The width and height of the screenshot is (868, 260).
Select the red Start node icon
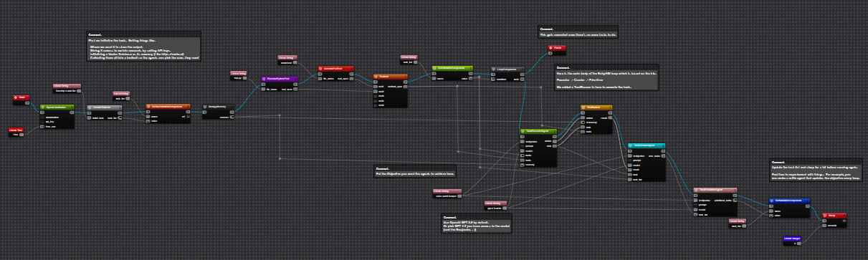point(16,97)
